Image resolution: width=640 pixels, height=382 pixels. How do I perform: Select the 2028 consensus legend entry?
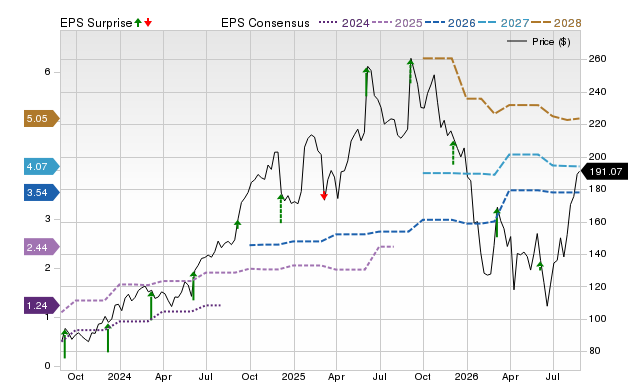click(556, 23)
